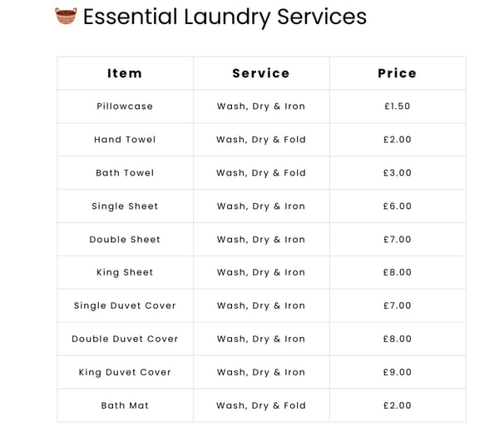The image size is (504, 432).
Task: Click the Double Duvet Cover cell
Action: 125,339
